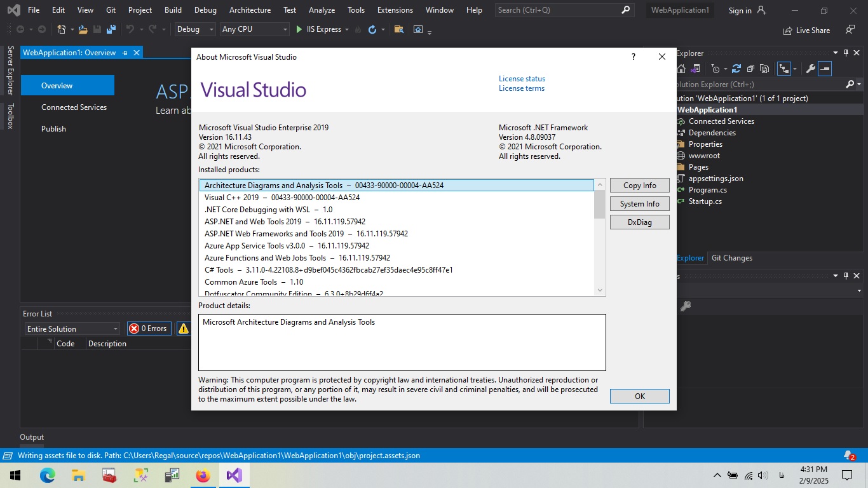Image resolution: width=868 pixels, height=488 pixels.
Task: Open the Debug configuration dropdown
Action: click(x=195, y=29)
